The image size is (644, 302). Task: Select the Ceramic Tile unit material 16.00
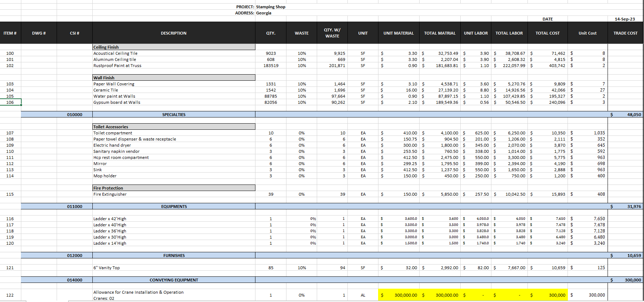coord(411,90)
